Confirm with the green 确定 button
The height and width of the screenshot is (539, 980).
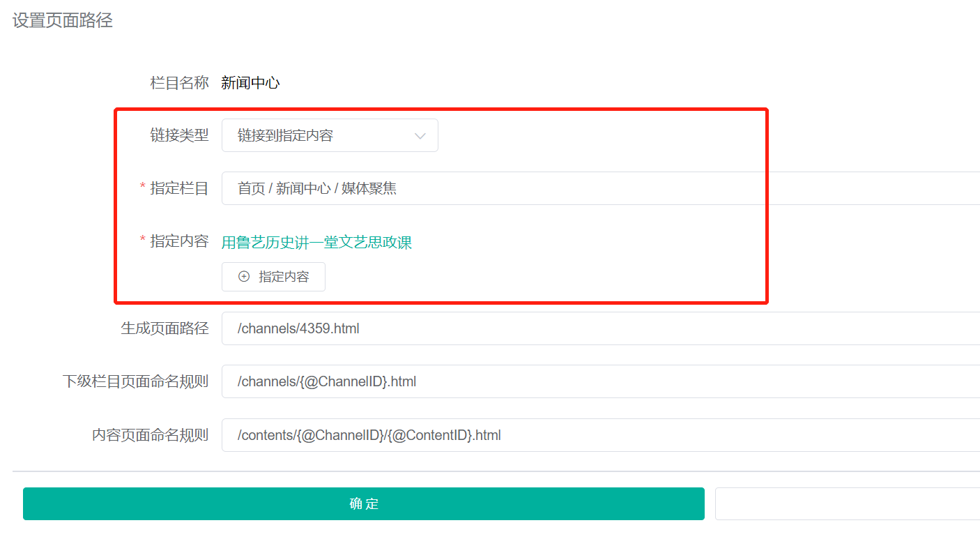click(x=363, y=503)
